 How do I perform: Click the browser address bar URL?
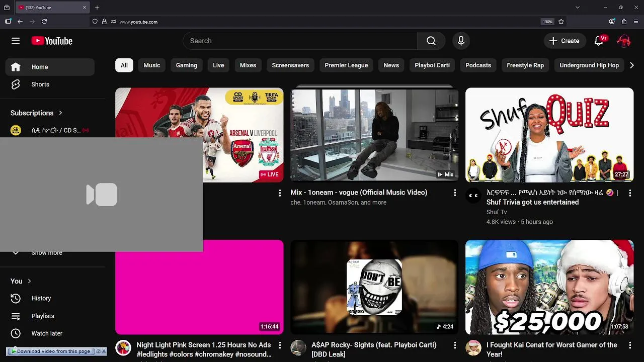138,22
